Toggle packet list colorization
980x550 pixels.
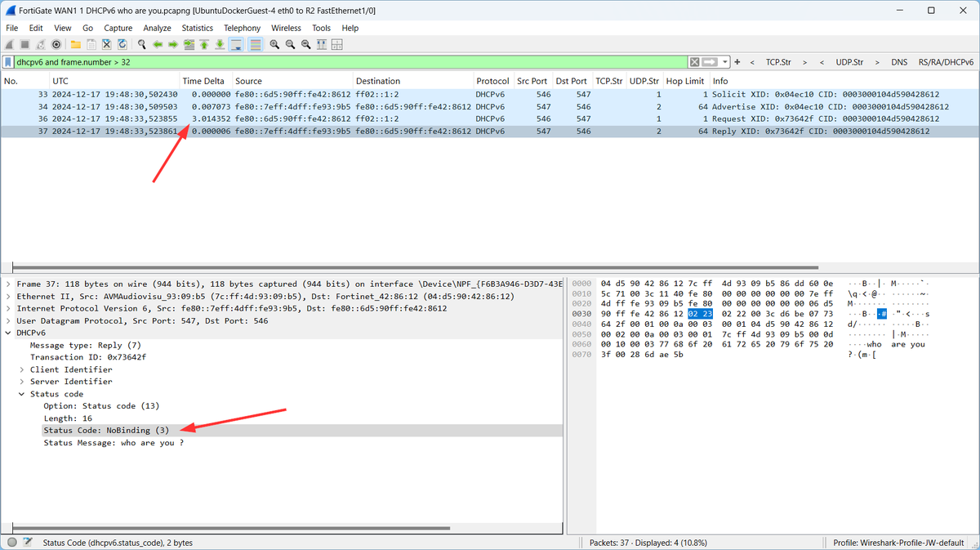click(255, 44)
